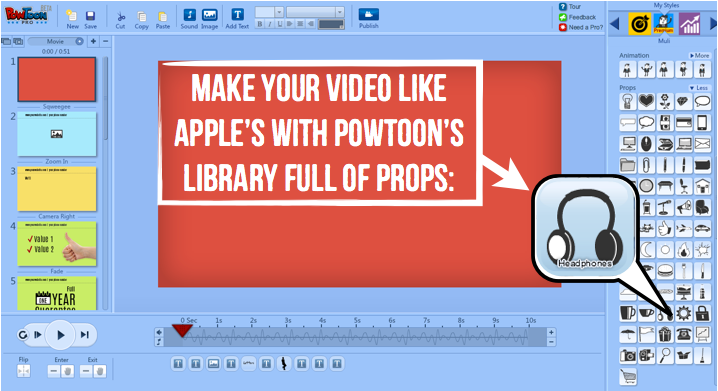The width and height of the screenshot is (718, 391).
Task: Open the font size dropdown
Action: (x=270, y=12)
